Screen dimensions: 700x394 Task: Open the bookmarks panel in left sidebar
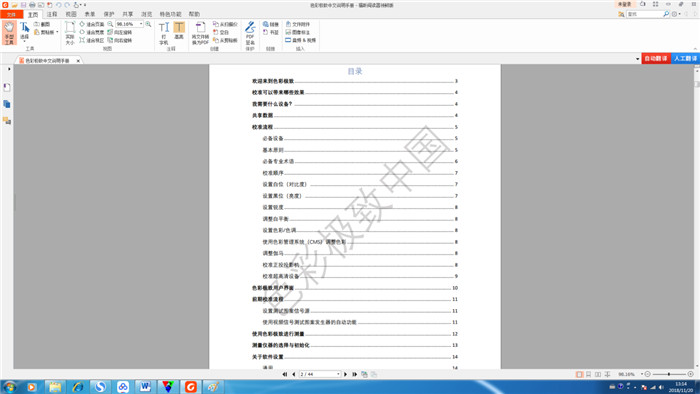[7, 87]
